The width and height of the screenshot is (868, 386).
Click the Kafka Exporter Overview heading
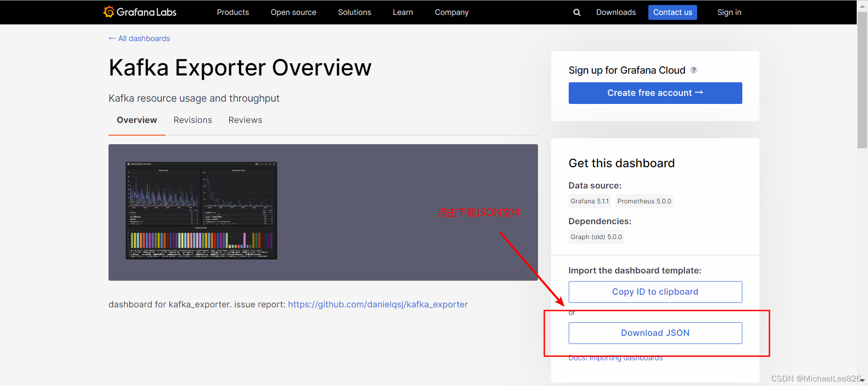[x=240, y=68]
